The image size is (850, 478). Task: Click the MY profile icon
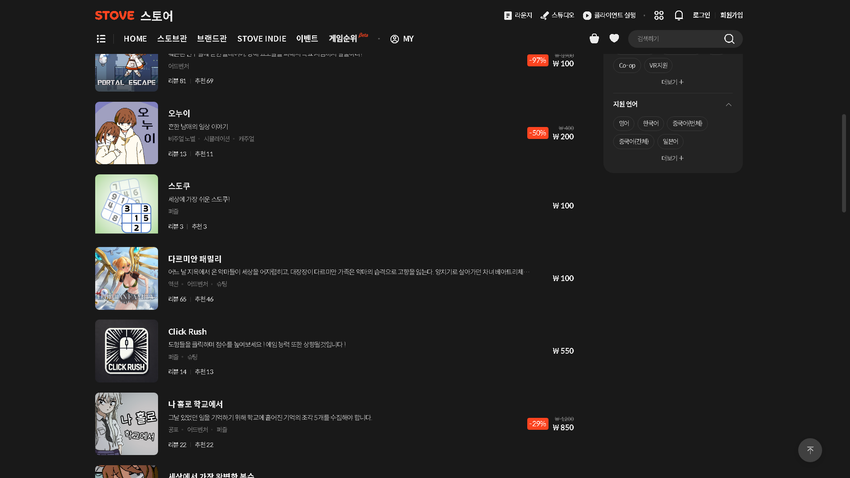[395, 39]
